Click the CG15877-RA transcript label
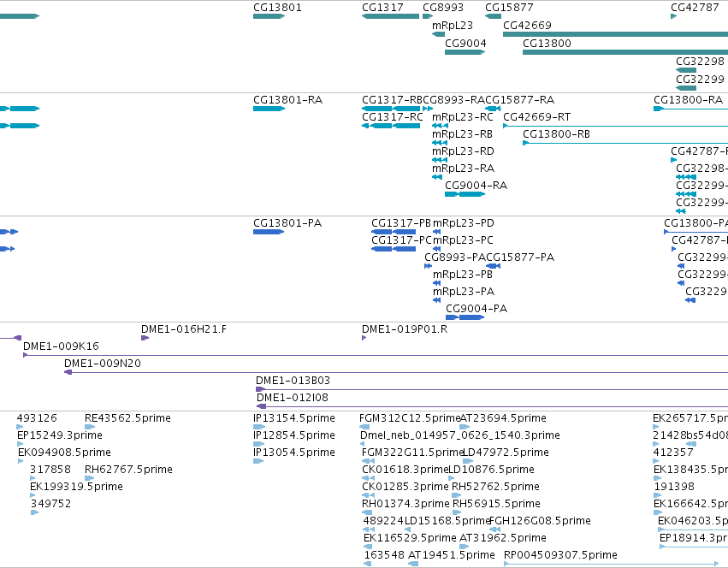The width and height of the screenshot is (728, 568). pyautogui.click(x=519, y=100)
